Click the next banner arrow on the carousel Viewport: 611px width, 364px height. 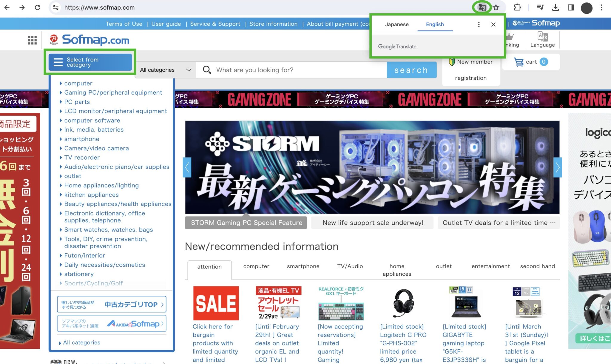click(557, 167)
